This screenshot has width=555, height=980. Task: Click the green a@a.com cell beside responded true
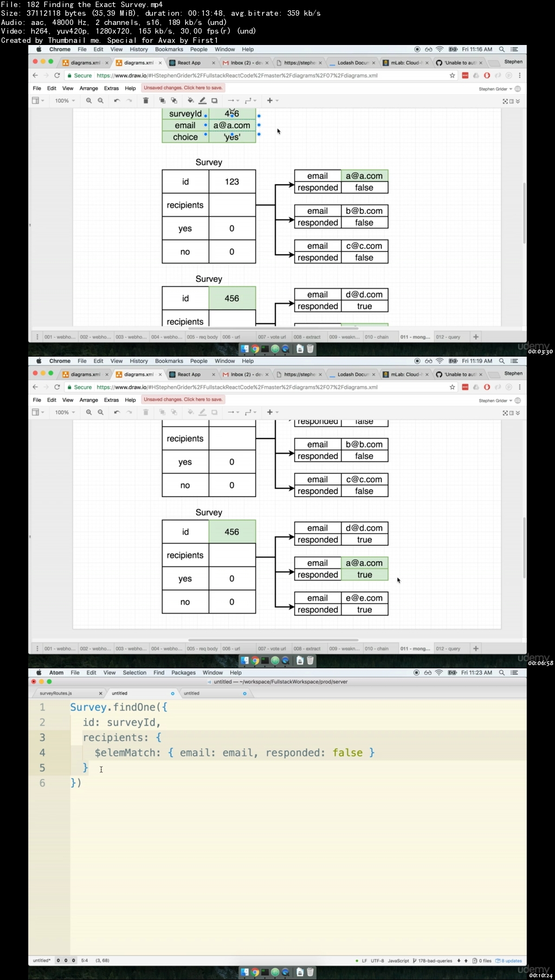pyautogui.click(x=364, y=563)
